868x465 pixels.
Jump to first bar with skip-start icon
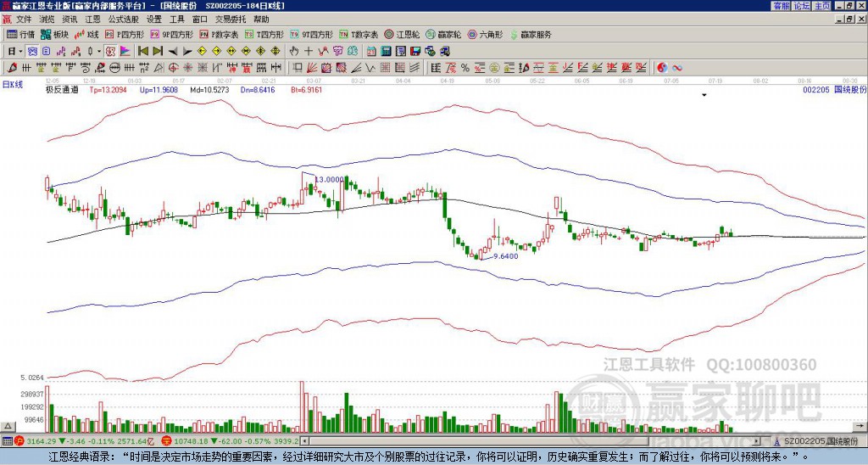142,51
